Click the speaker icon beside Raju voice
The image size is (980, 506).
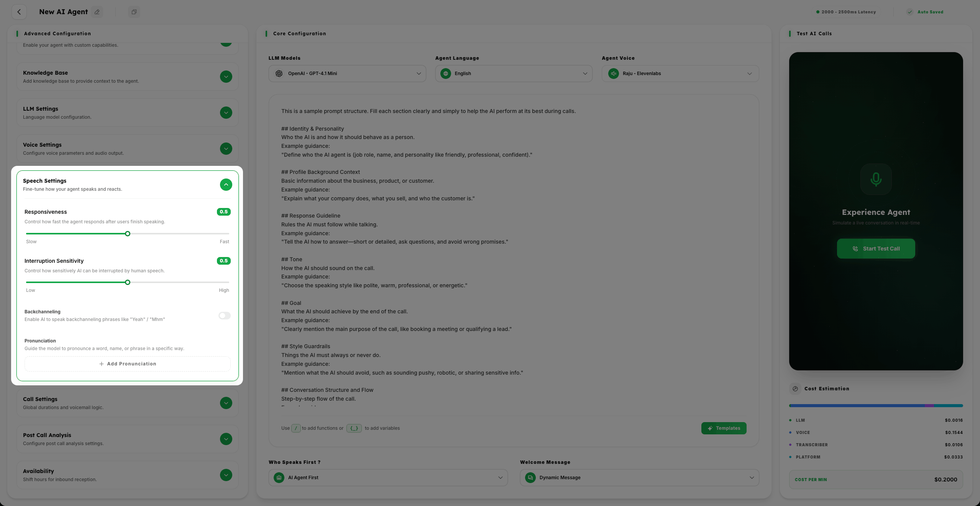coord(614,74)
